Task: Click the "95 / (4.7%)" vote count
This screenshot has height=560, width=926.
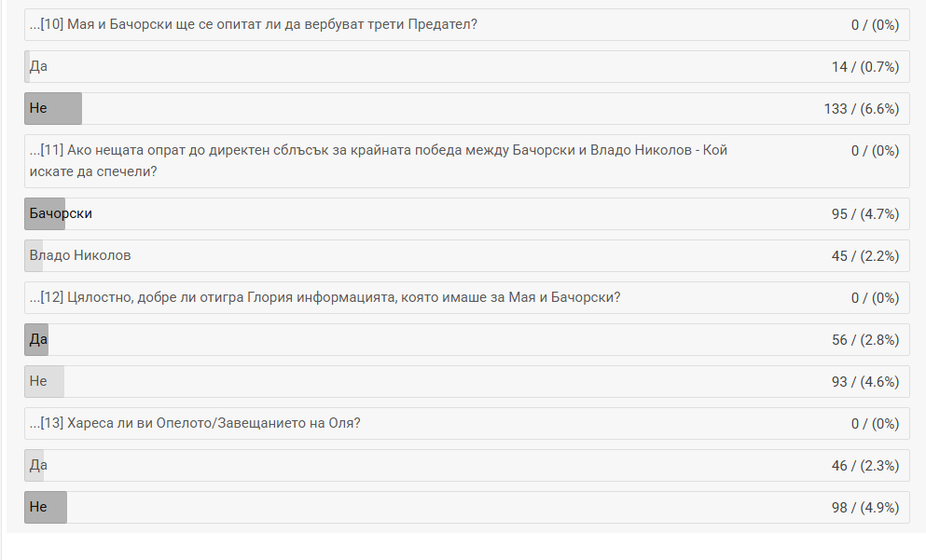Action: coord(864,214)
